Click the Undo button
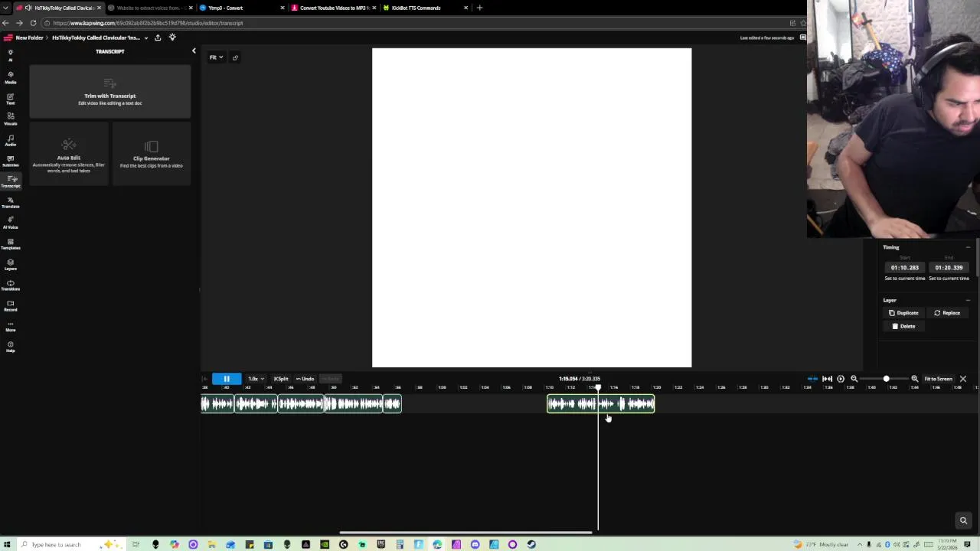This screenshot has height=551, width=980. click(x=305, y=379)
